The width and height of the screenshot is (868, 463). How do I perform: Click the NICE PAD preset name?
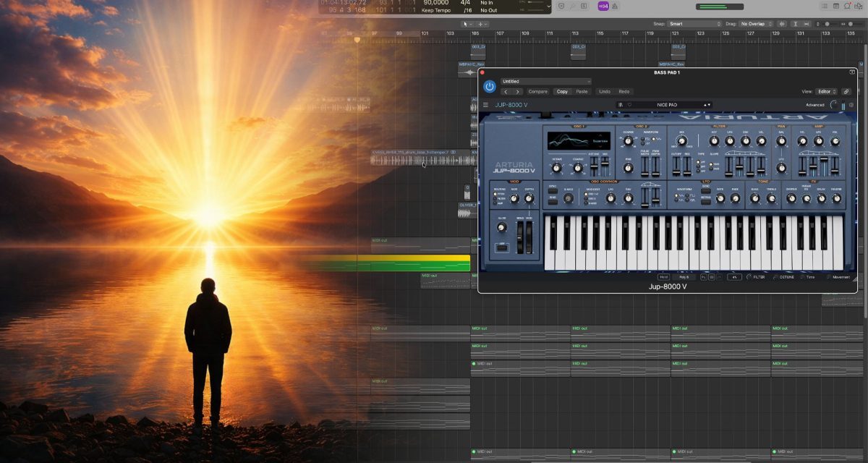point(667,105)
